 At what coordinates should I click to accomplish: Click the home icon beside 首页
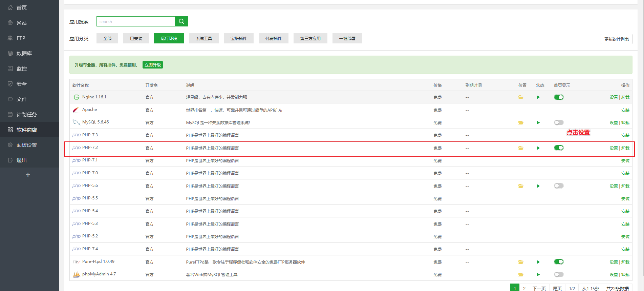click(x=10, y=7)
